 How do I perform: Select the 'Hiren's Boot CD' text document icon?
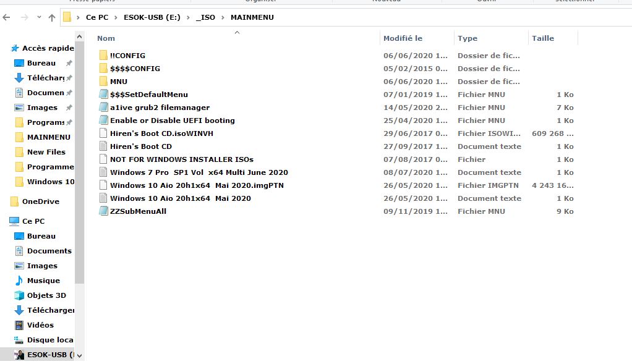coord(103,146)
